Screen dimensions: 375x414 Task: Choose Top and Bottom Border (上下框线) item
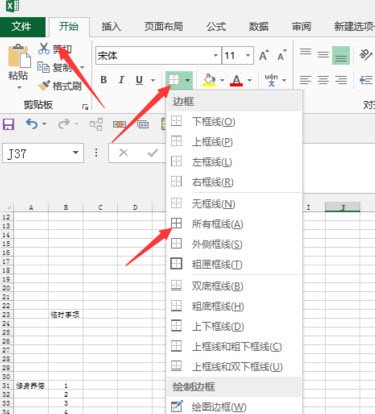pyautogui.click(x=234, y=326)
